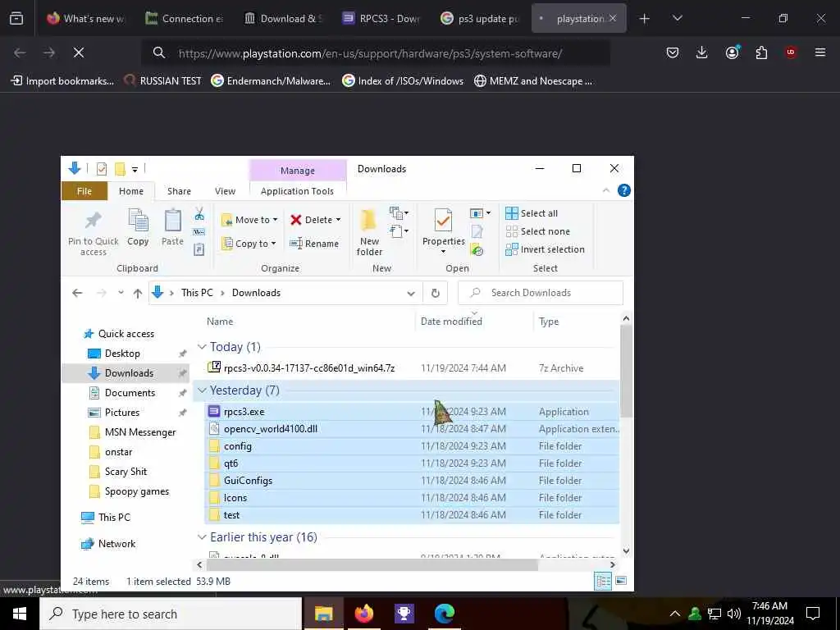Click the Copy icon in ribbon
840x630 pixels.
tap(138, 228)
